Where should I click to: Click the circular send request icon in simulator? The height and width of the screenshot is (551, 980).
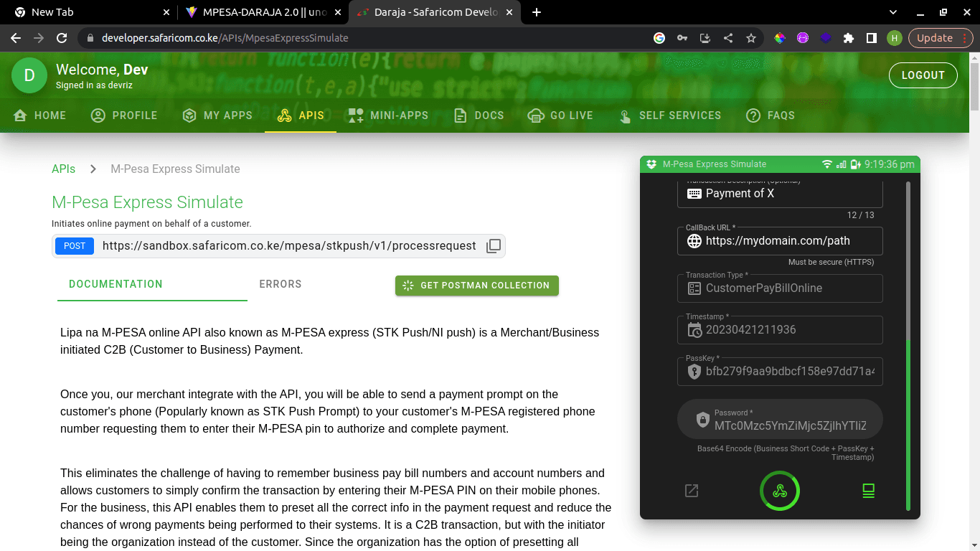coord(779,491)
